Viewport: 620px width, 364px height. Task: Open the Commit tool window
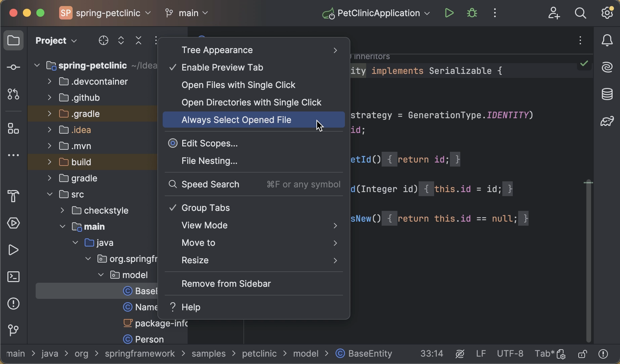click(13, 67)
